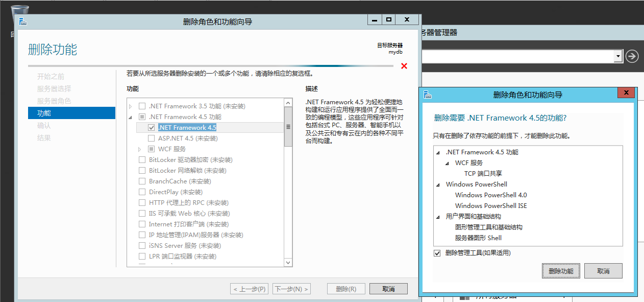The height and width of the screenshot is (302, 644).
Task: Click the Server Manager address field
Action: (x=518, y=56)
